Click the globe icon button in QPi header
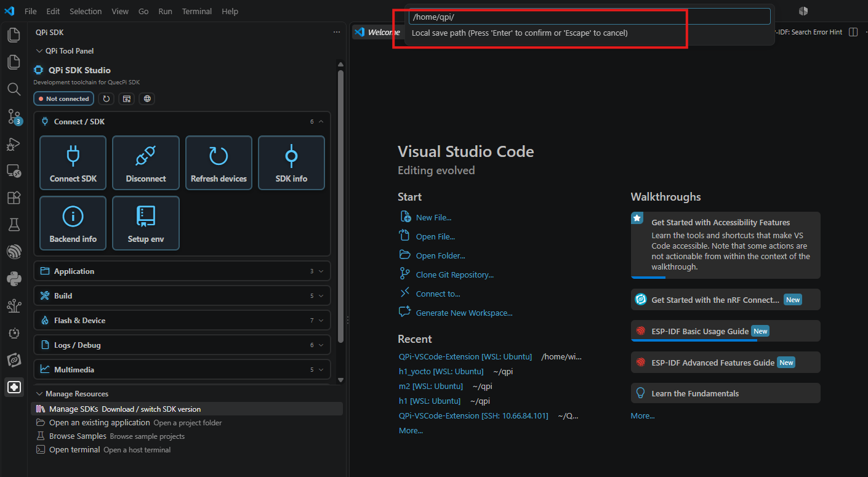The height and width of the screenshot is (477, 868). coord(147,98)
